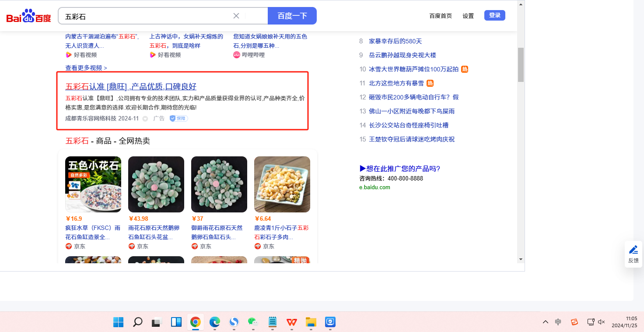Expand 查看更多视频 link
The width and height of the screenshot is (644, 332).
point(86,68)
